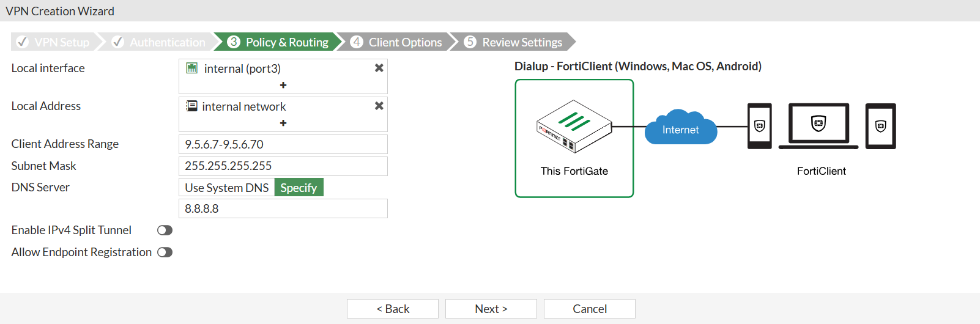Image resolution: width=980 pixels, height=324 pixels.
Task: Click the FortiGate device icon in diagram
Action: [574, 127]
